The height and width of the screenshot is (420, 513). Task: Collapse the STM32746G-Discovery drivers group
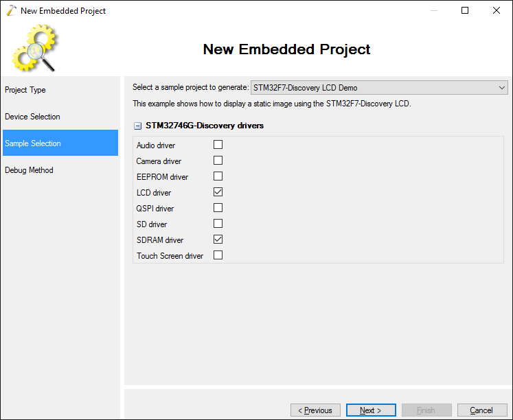138,126
